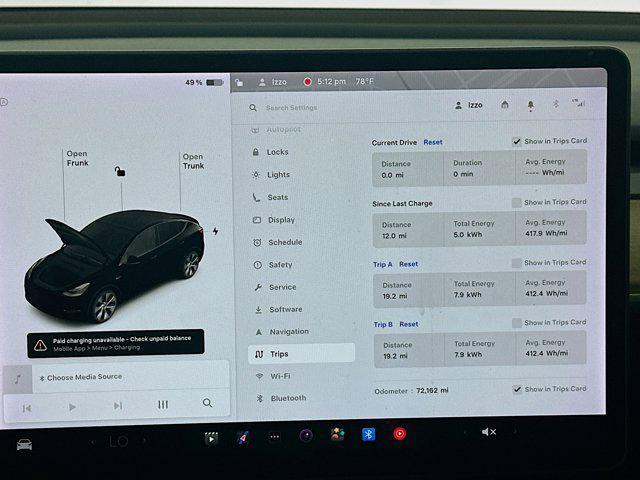Lower volume with arrow left of speaker
This screenshot has width=640, height=480.
pyautogui.click(x=464, y=432)
